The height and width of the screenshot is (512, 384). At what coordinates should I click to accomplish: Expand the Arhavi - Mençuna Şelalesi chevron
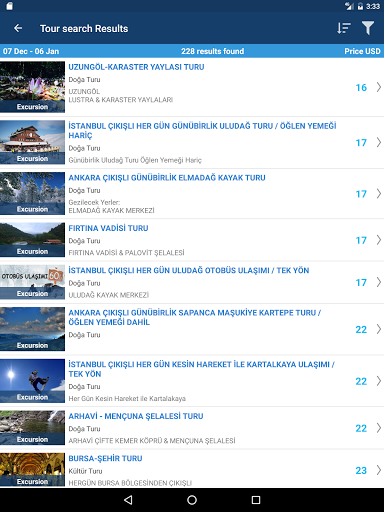point(379,428)
